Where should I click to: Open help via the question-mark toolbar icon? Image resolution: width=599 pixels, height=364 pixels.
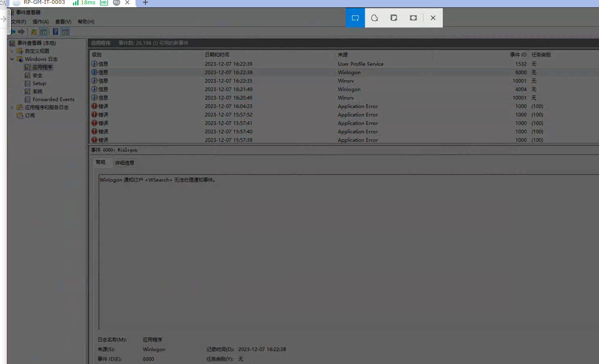pyautogui.click(x=56, y=31)
